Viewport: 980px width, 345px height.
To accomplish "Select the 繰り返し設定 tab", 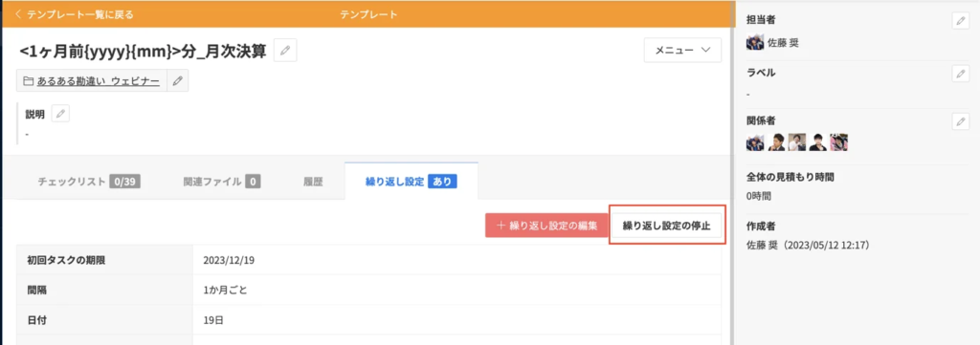I will tap(412, 182).
